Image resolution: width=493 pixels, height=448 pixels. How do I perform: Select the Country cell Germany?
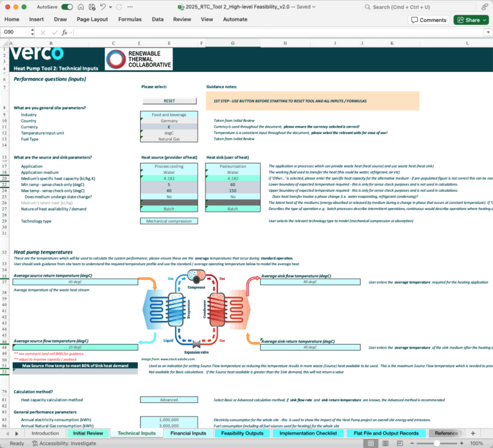pos(169,121)
